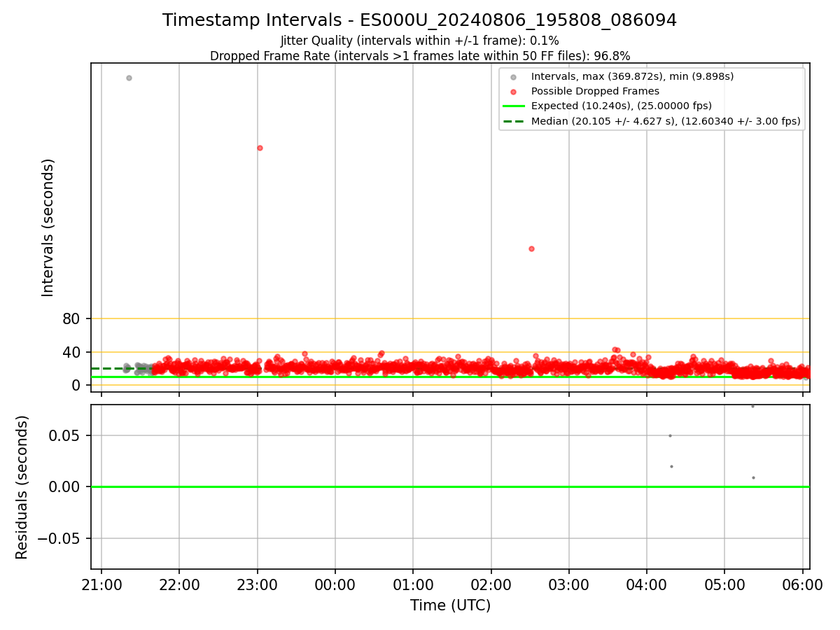
Task: Click the residuals tick label "−0.05"
Action: 59,538
